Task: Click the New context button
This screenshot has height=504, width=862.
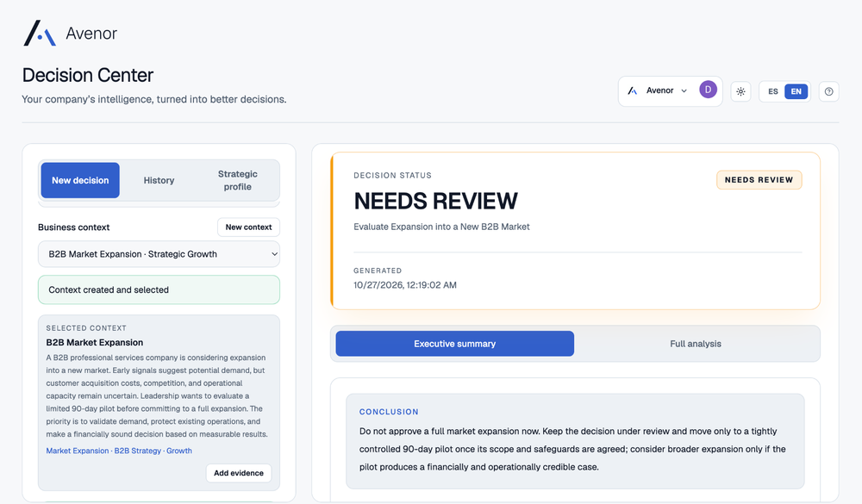Action: click(248, 227)
